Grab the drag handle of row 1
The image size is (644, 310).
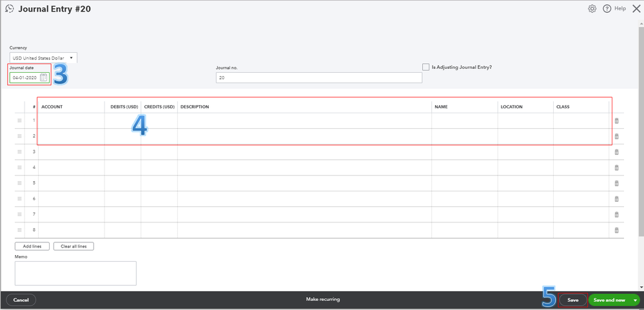[x=19, y=121]
